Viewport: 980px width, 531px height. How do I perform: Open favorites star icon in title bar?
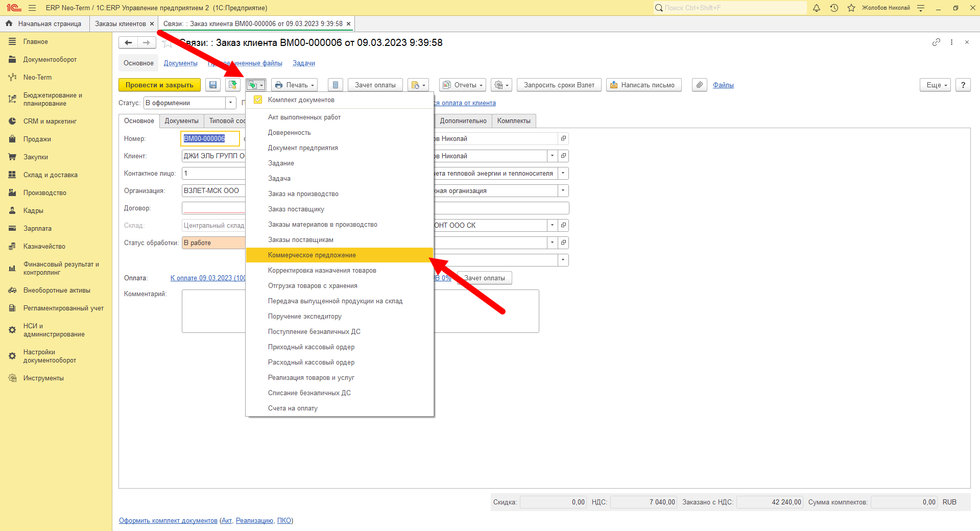(851, 8)
